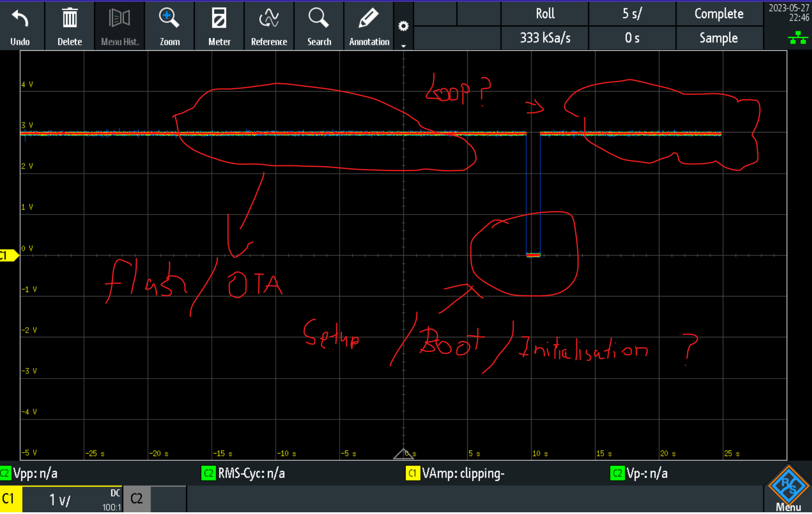Open the Reference waveform tool
Screen dimensions: 812x514
(x=269, y=26)
